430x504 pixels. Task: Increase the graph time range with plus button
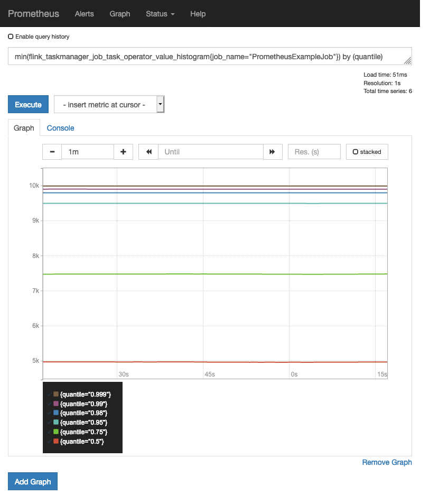123,152
